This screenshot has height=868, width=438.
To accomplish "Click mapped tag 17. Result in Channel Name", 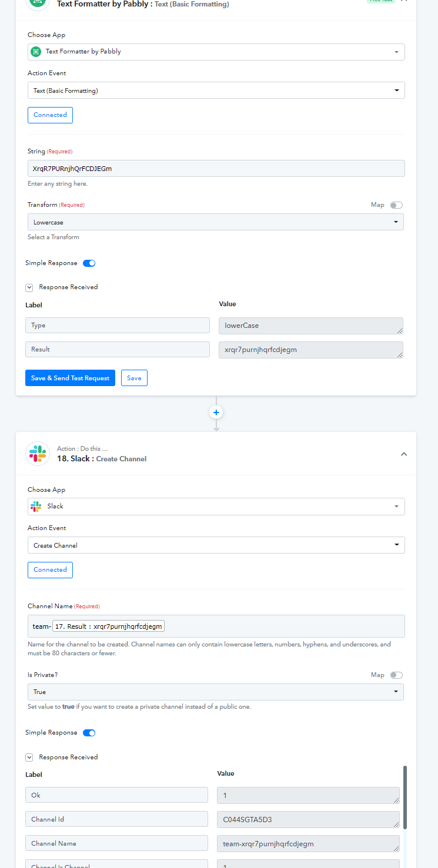I will coord(109,626).
